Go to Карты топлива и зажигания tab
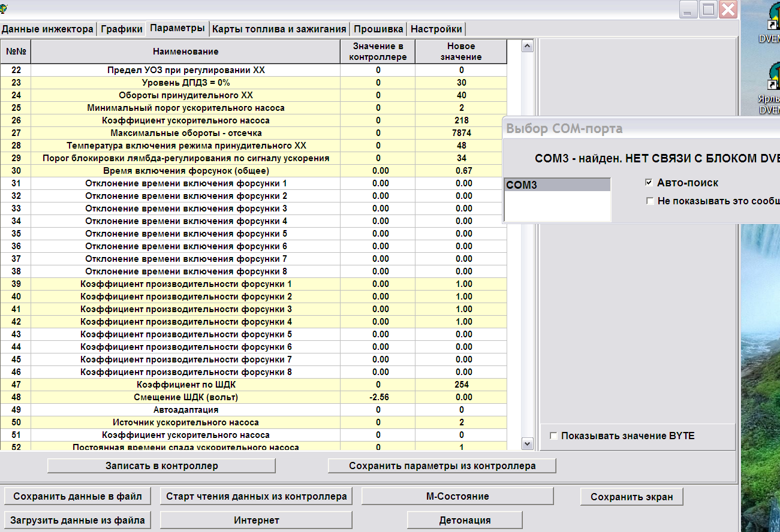Screen dimensions: 780x532 279,29
